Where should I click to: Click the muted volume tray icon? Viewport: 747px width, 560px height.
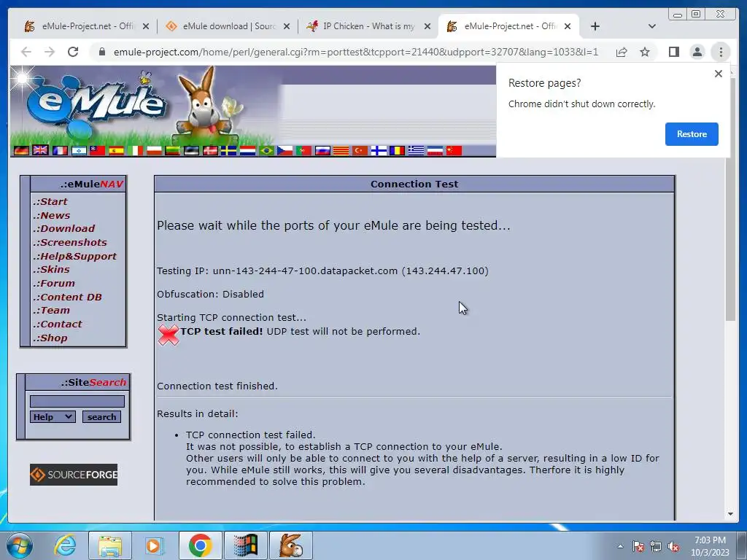tap(673, 546)
